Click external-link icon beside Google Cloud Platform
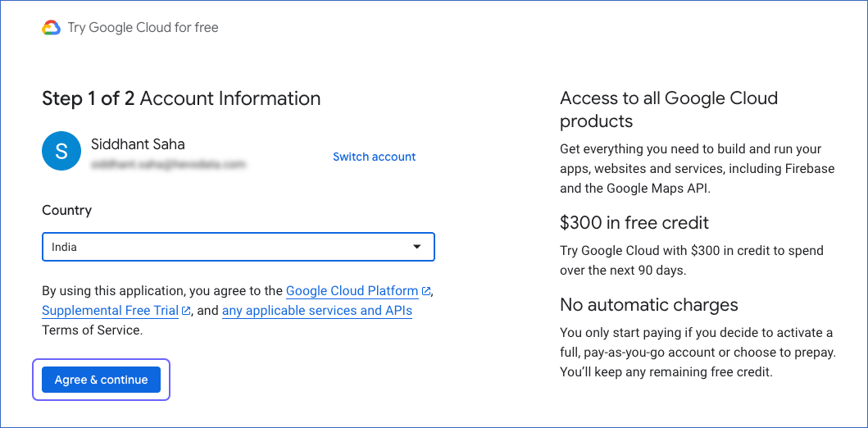This screenshot has height=428, width=868. pos(425,291)
